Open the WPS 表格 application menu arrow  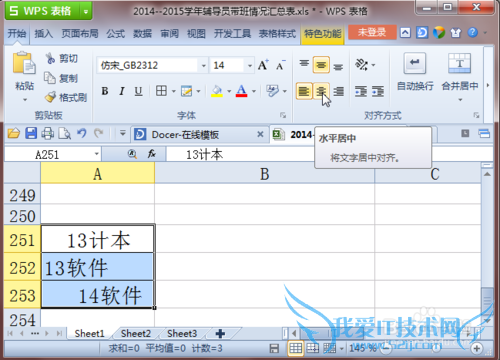[x=86, y=12]
